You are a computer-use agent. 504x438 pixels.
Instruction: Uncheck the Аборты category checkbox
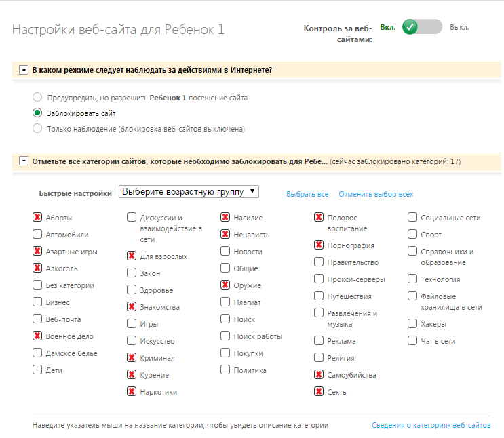(37, 218)
